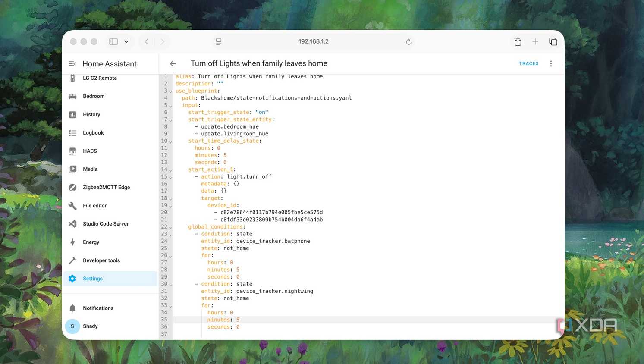Reload the page in Safari
644x364 pixels.
pyautogui.click(x=408, y=42)
